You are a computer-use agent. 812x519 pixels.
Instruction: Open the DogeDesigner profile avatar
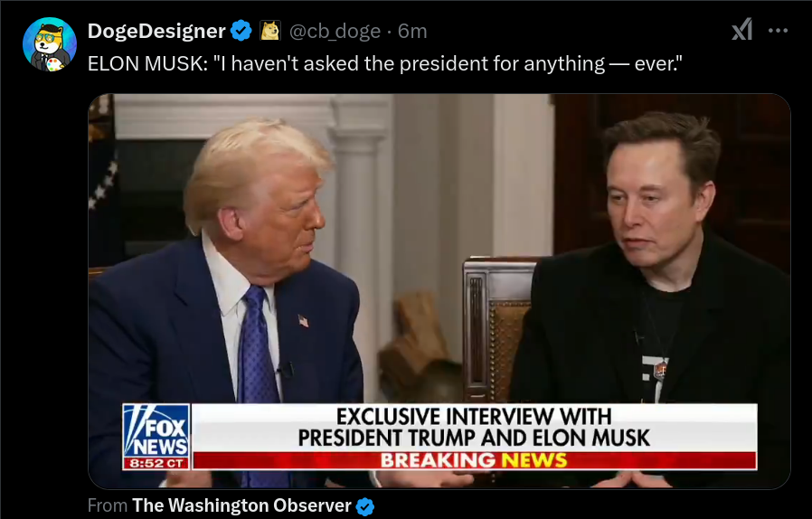tap(50, 44)
